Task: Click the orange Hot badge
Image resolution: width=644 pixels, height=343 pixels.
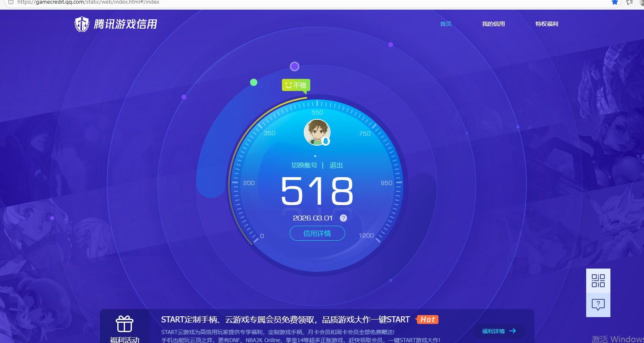Action: (427, 320)
